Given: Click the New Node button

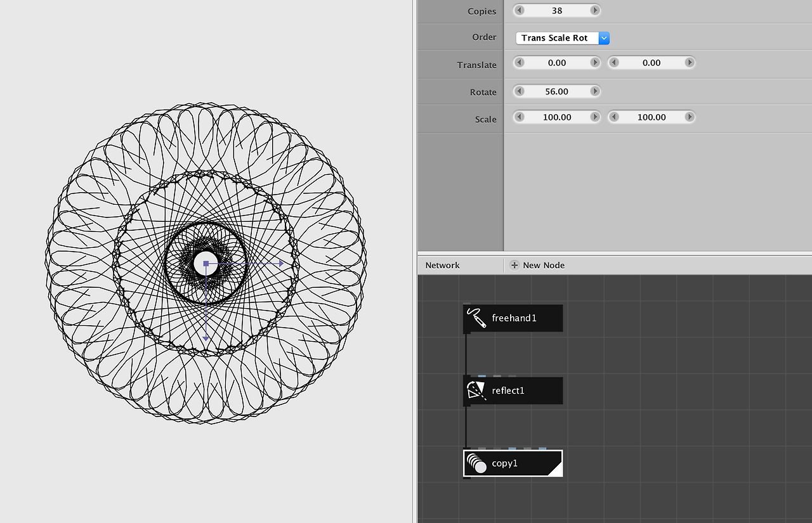Looking at the screenshot, I should point(537,265).
